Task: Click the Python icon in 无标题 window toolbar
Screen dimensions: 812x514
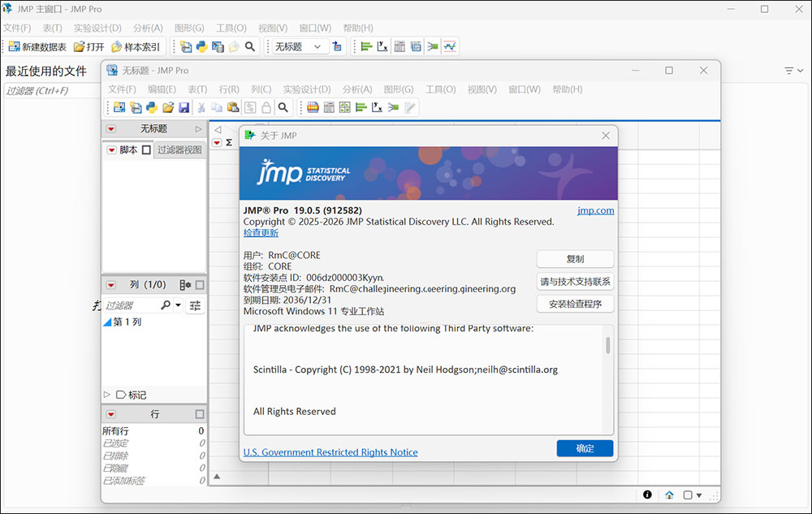Action: click(x=152, y=107)
